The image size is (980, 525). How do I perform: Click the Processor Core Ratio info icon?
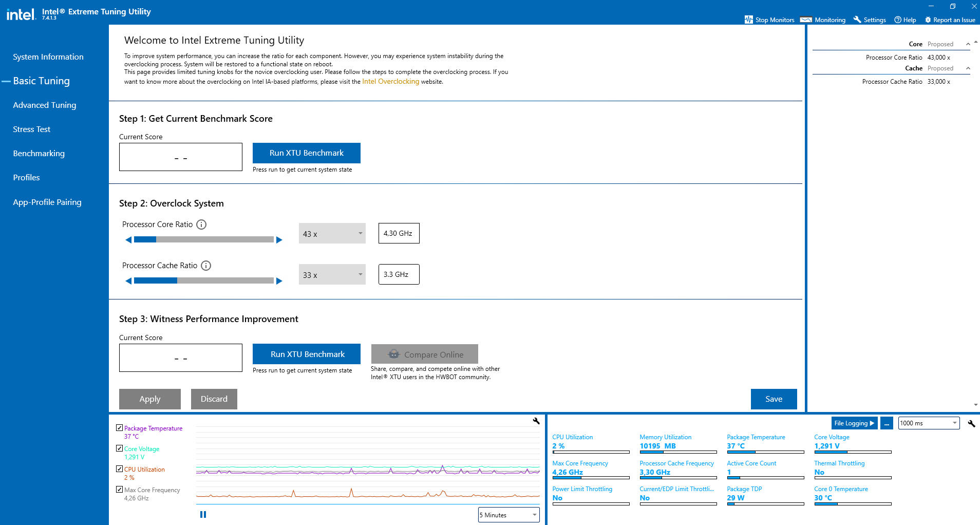click(x=201, y=224)
